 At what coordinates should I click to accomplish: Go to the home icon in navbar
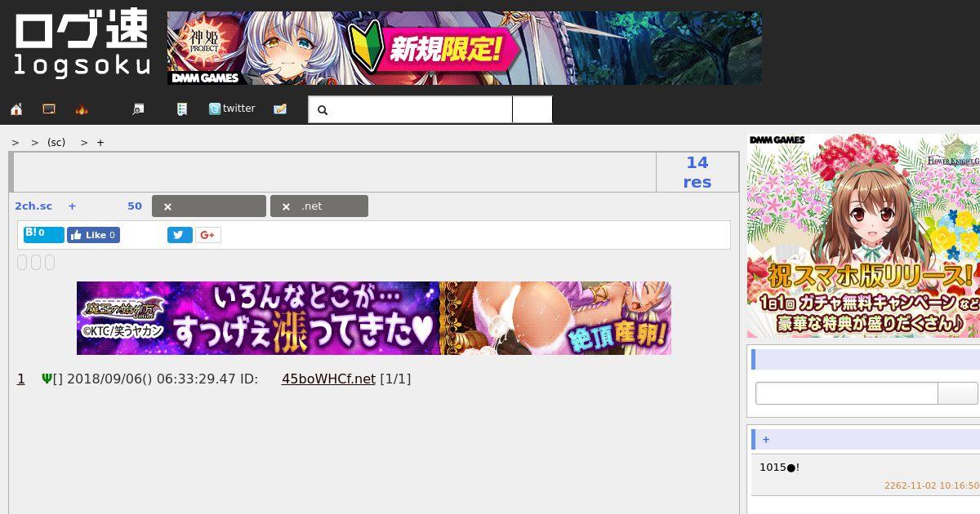click(x=16, y=109)
